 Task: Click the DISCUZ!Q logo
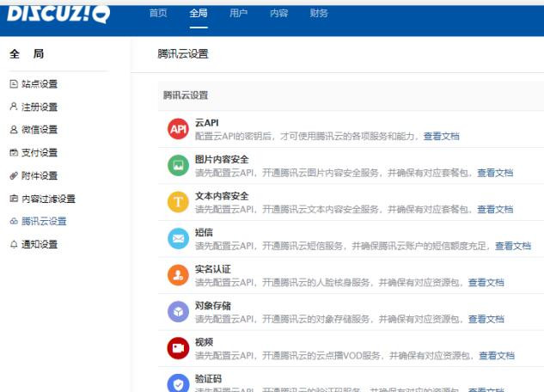click(58, 13)
